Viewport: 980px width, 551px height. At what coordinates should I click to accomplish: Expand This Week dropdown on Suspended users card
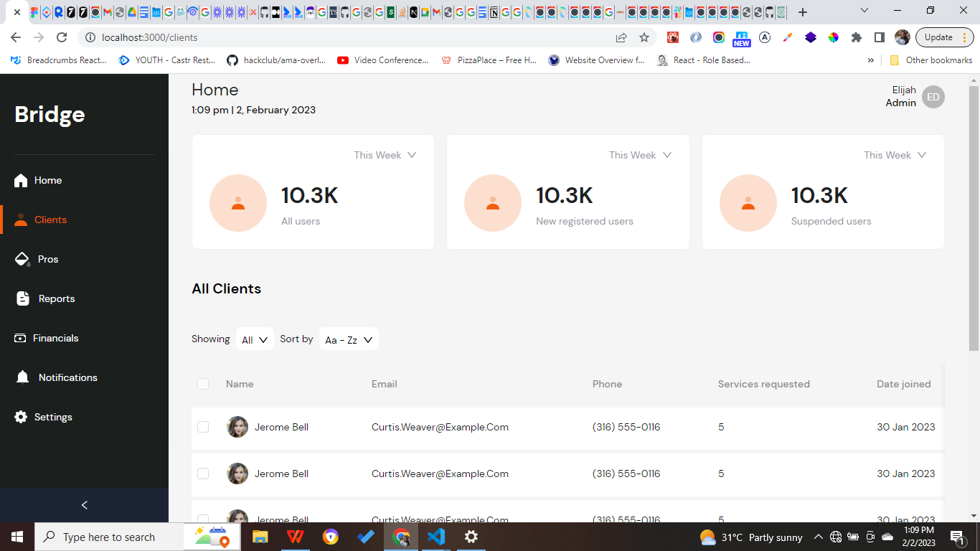895,155
